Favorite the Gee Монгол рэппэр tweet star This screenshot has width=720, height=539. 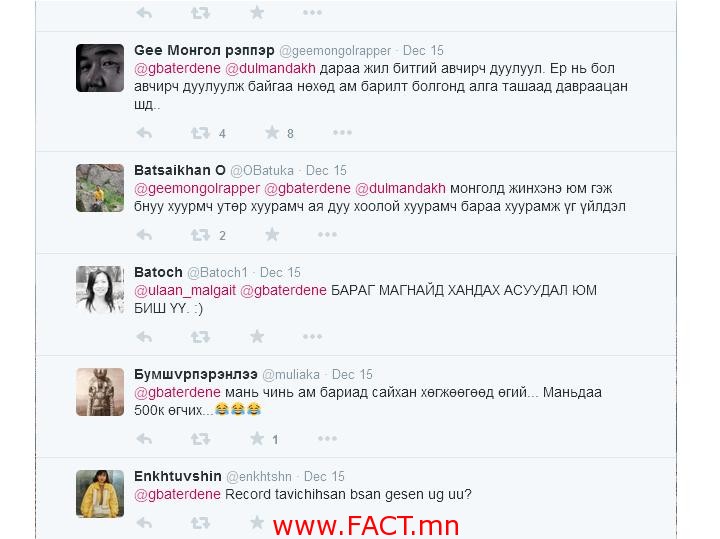click(272, 133)
